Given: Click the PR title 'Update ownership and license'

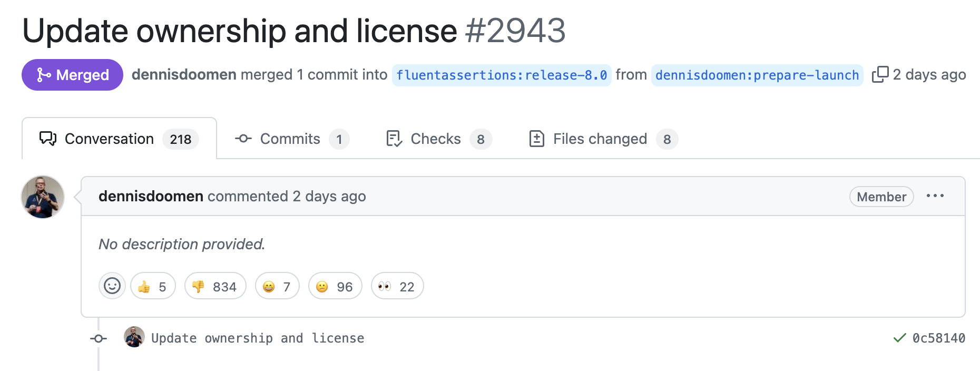Looking at the screenshot, I should pos(240,31).
